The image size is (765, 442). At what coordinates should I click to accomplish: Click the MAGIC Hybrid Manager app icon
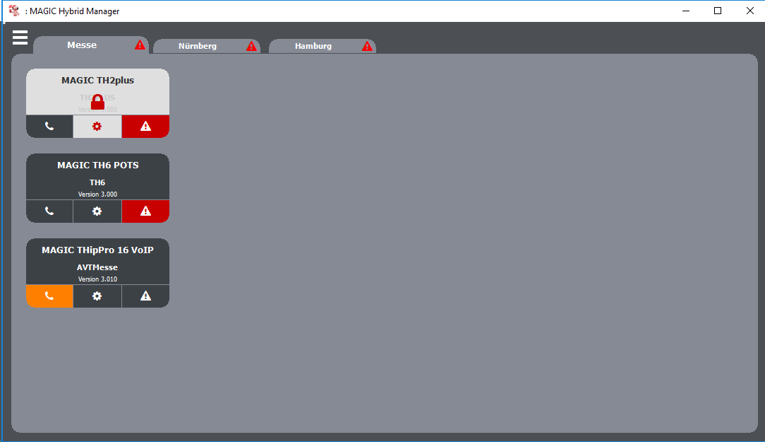13,10
